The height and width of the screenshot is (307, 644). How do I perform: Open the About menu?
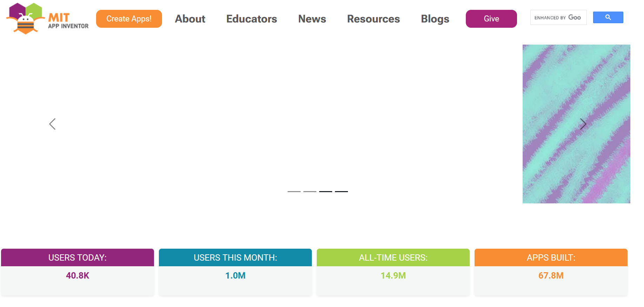(190, 19)
